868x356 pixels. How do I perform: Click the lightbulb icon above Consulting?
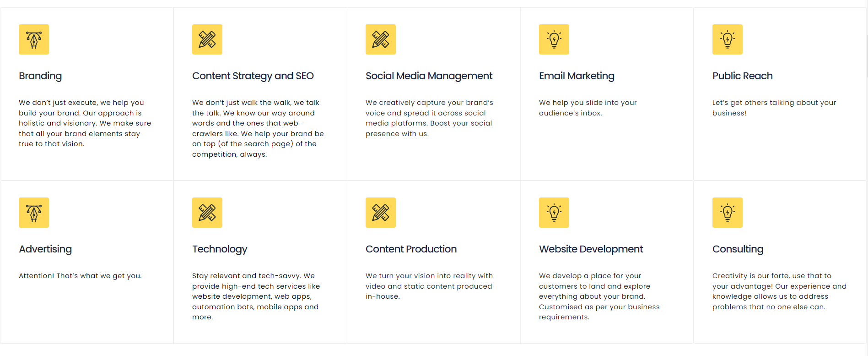point(728,213)
